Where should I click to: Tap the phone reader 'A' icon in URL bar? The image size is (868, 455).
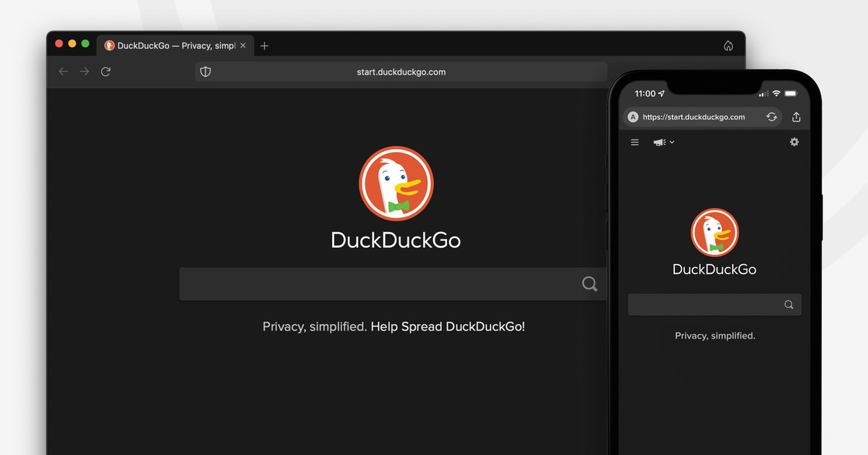click(633, 116)
